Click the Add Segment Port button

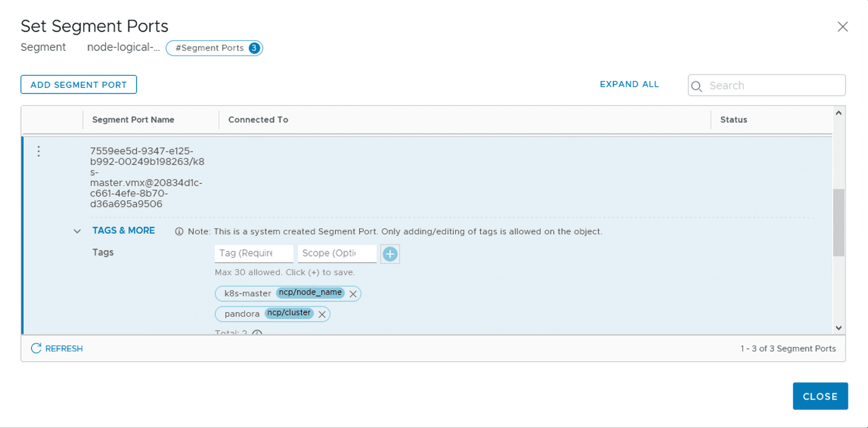79,85
